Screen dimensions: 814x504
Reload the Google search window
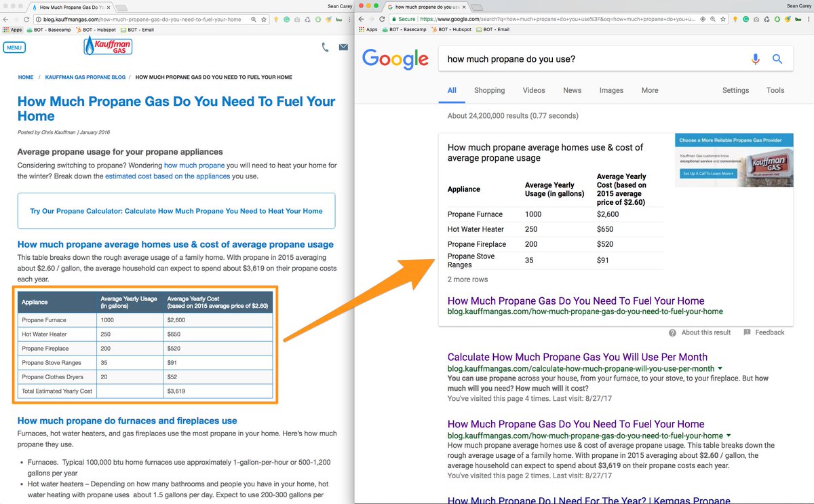point(381,20)
